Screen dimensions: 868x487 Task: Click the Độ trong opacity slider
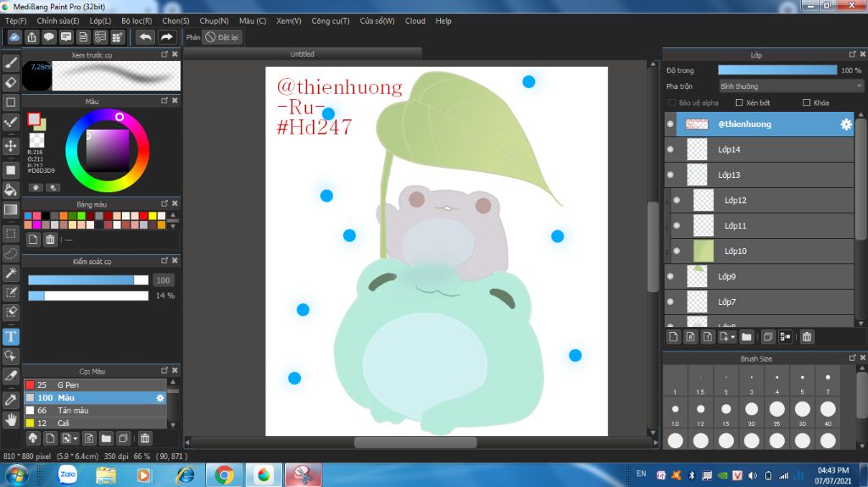[x=776, y=70]
